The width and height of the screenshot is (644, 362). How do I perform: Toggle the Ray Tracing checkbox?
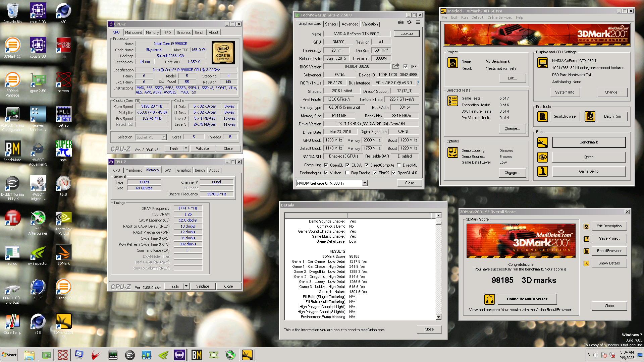click(x=347, y=173)
